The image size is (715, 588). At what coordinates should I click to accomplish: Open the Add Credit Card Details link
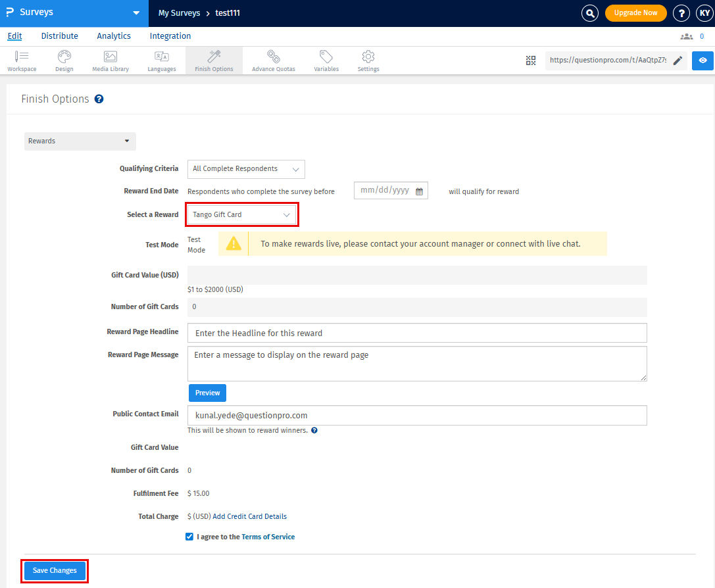(x=249, y=516)
